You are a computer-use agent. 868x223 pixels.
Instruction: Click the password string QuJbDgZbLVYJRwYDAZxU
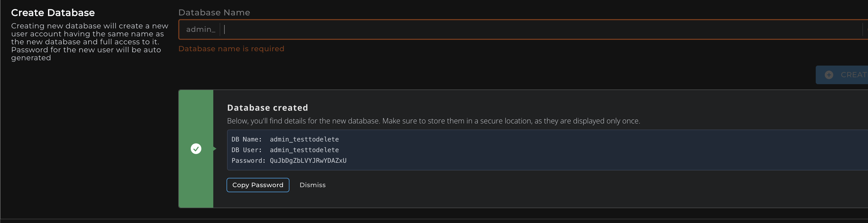click(308, 161)
